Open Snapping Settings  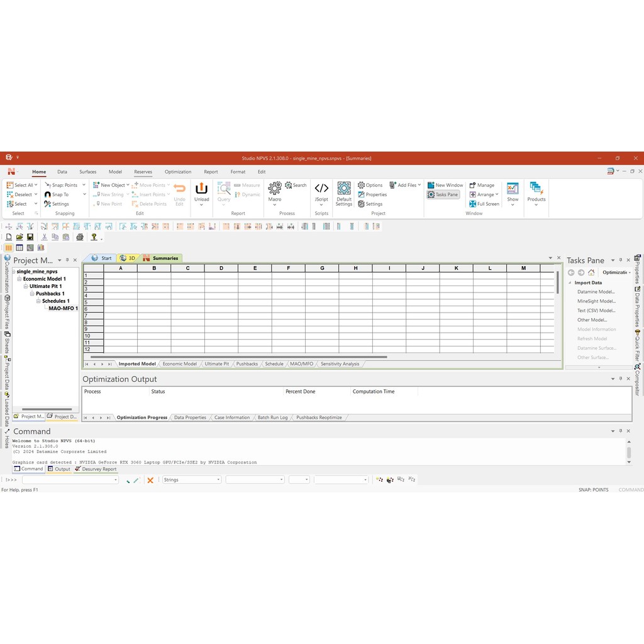tap(56, 204)
